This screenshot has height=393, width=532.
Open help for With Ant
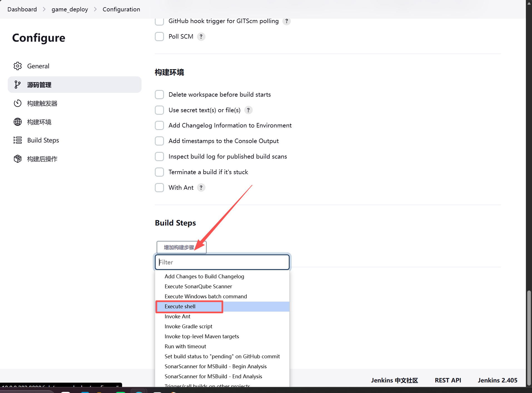point(201,188)
